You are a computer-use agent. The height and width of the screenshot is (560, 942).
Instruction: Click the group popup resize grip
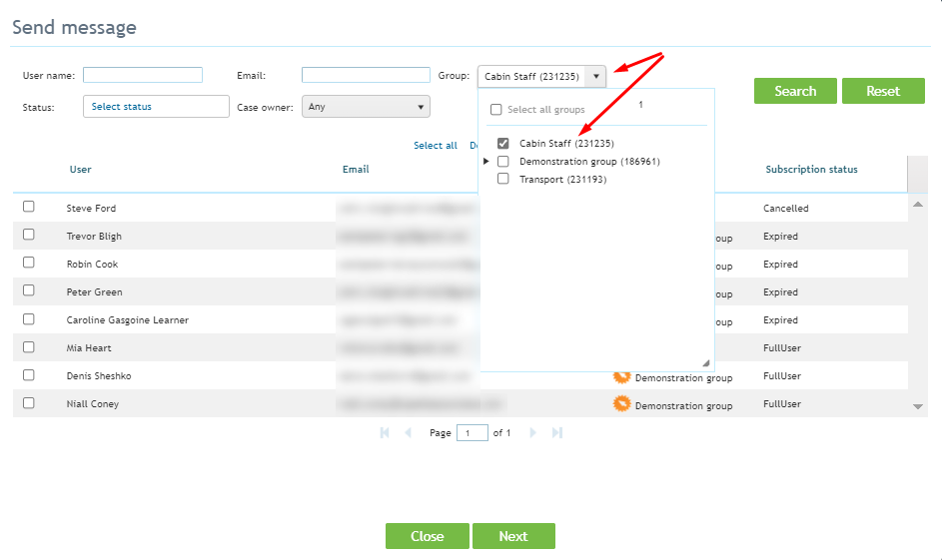706,362
